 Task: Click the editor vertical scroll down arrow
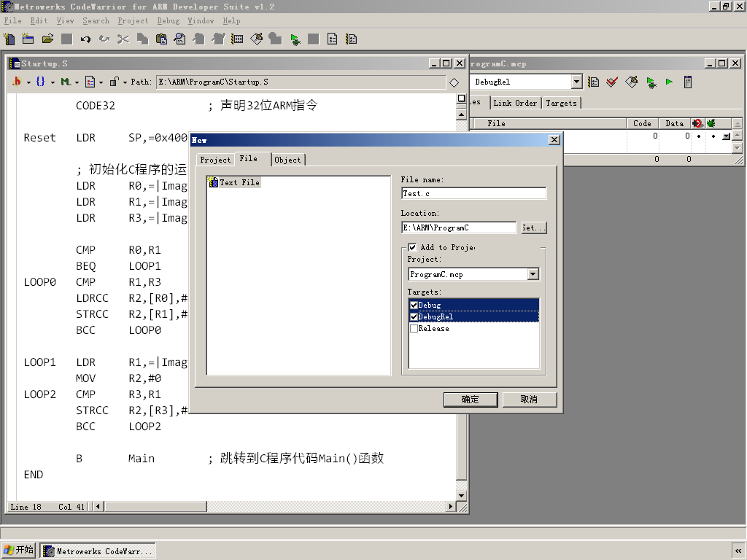pyautogui.click(x=461, y=495)
